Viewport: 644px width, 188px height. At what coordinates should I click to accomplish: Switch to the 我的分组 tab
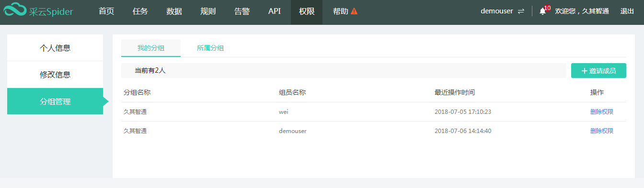[151, 48]
